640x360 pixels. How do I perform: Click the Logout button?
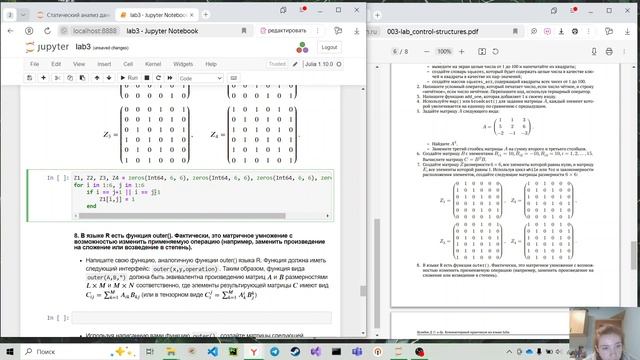pos(329,47)
